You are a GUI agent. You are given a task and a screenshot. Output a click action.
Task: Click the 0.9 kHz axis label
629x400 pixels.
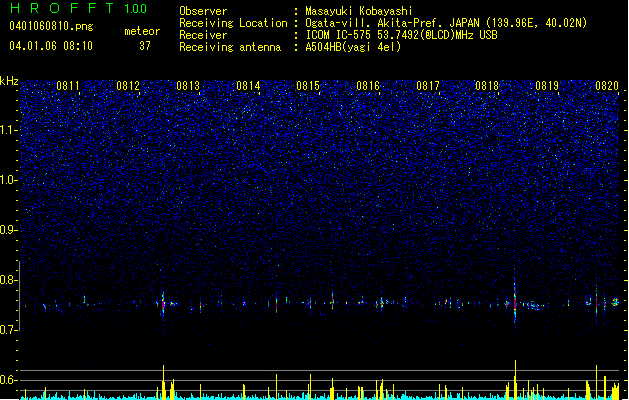[8, 230]
